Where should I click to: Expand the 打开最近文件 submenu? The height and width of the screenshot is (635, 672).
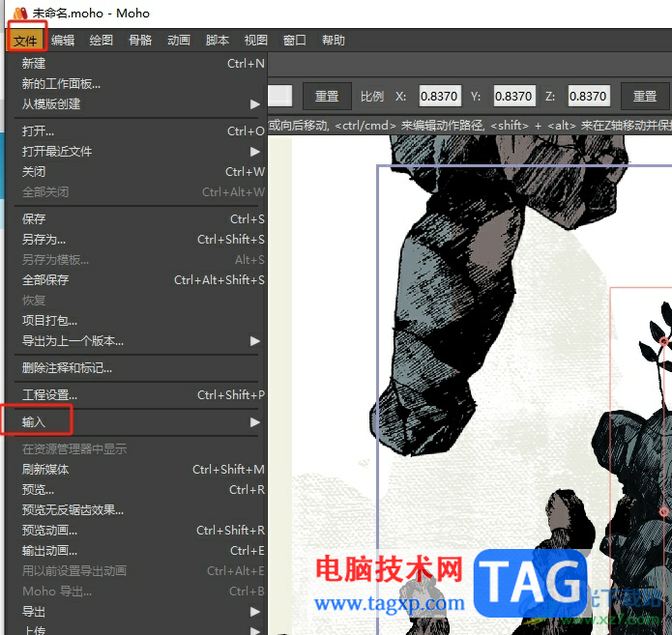coord(137,151)
